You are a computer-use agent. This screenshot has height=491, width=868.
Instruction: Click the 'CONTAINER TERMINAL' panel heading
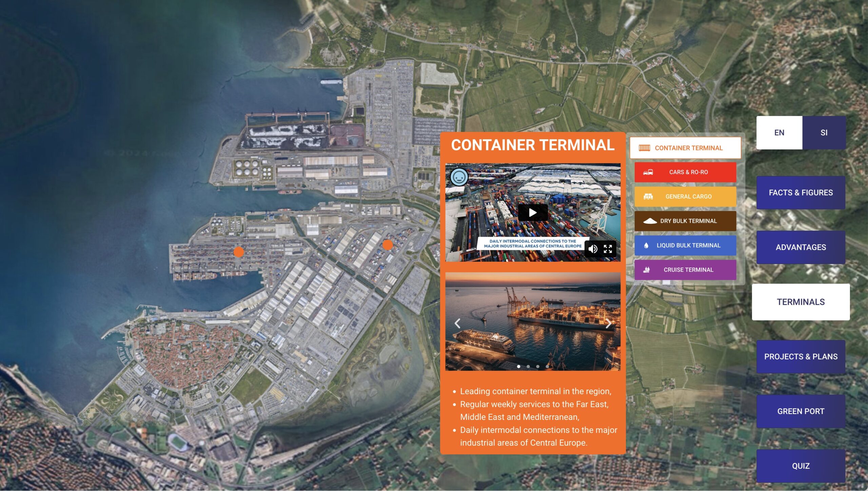tap(532, 145)
